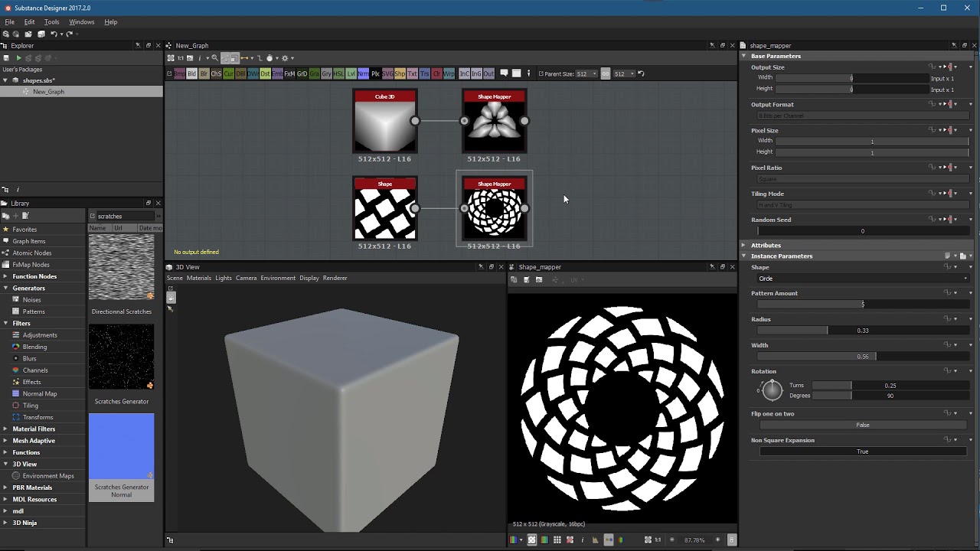Viewport: 980px width, 551px height.
Task: Open the Shape dropdown set to Circle
Action: tap(863, 279)
